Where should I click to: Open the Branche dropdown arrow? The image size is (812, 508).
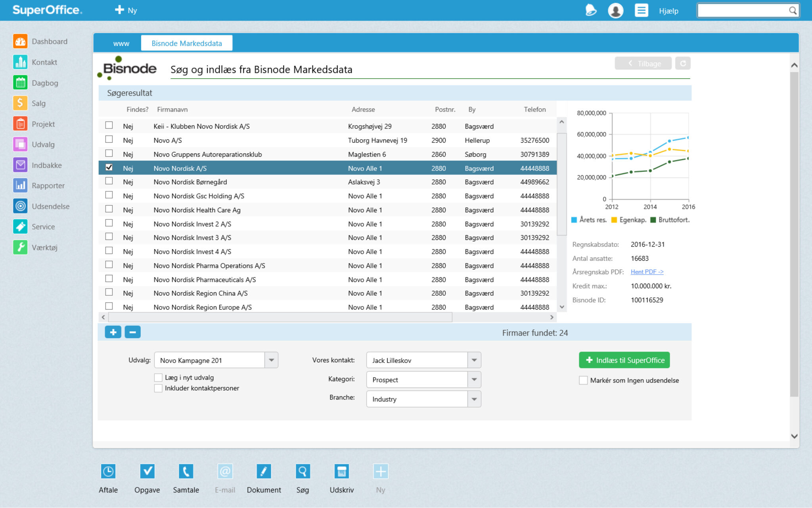[x=474, y=399]
